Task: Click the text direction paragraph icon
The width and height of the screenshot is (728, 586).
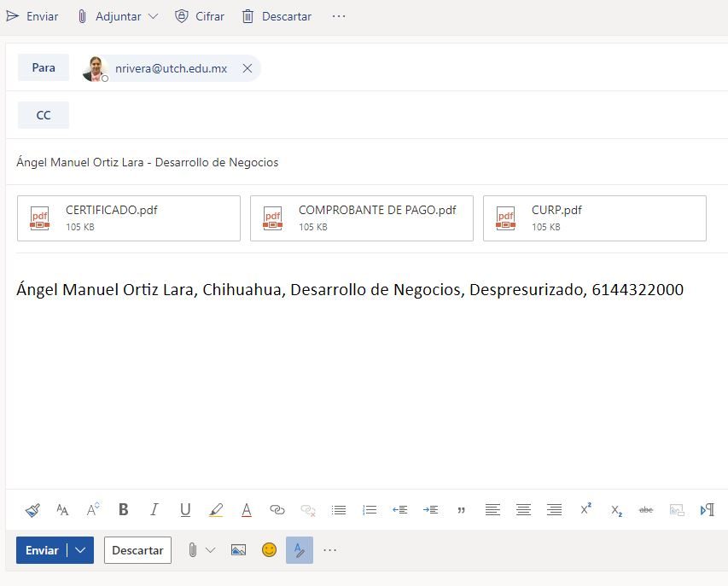Action: click(x=708, y=510)
